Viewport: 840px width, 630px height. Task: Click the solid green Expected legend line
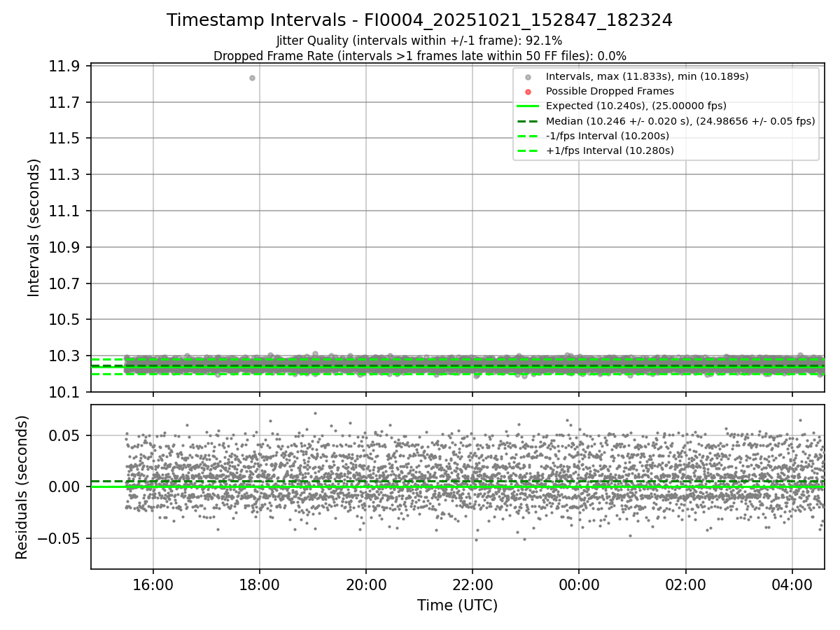click(528, 106)
